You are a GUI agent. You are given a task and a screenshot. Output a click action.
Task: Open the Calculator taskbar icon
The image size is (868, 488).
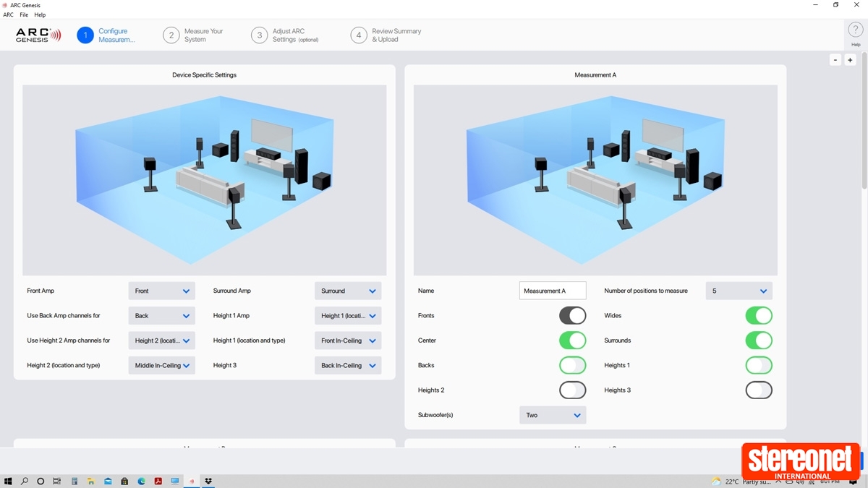pyautogui.click(x=75, y=481)
